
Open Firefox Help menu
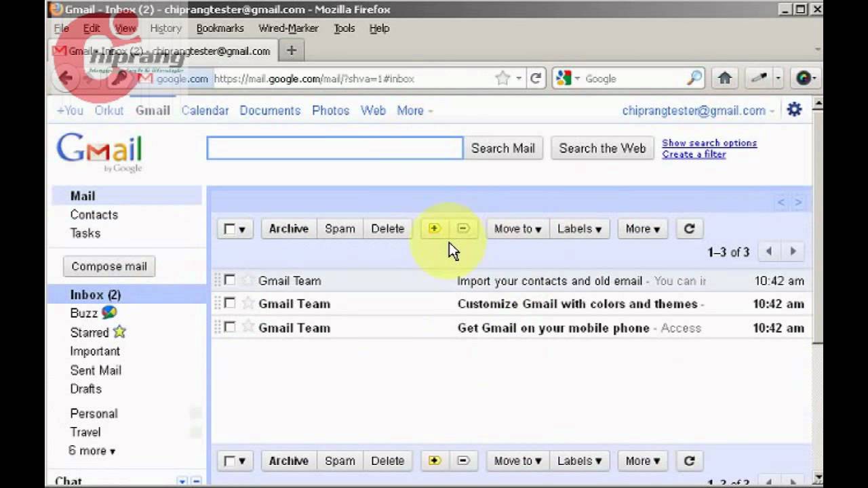(x=379, y=28)
